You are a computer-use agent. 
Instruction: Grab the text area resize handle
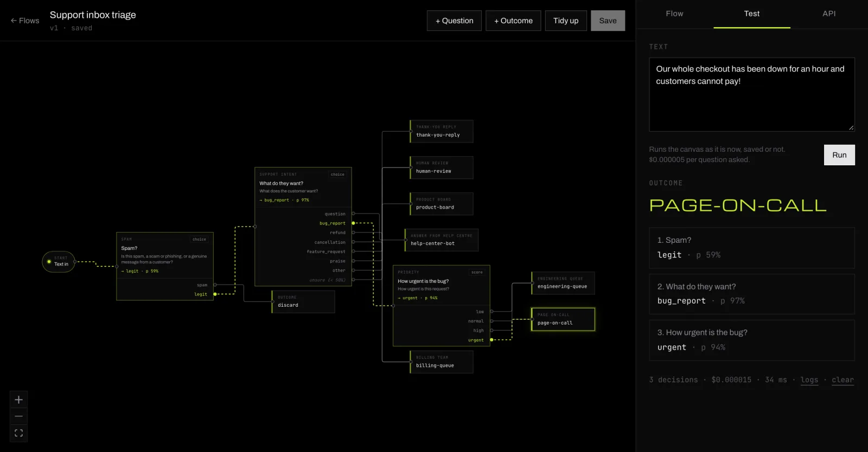(851, 128)
